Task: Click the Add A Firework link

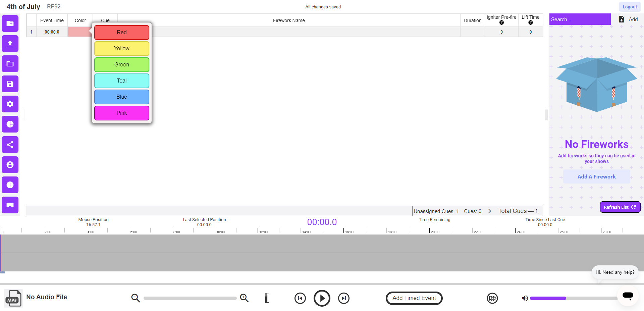Action: point(596,176)
